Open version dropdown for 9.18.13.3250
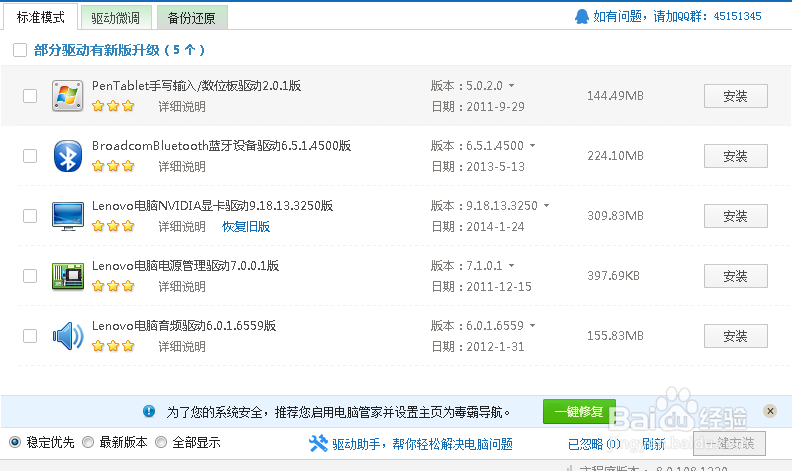The width and height of the screenshot is (792, 471). pyautogui.click(x=547, y=206)
